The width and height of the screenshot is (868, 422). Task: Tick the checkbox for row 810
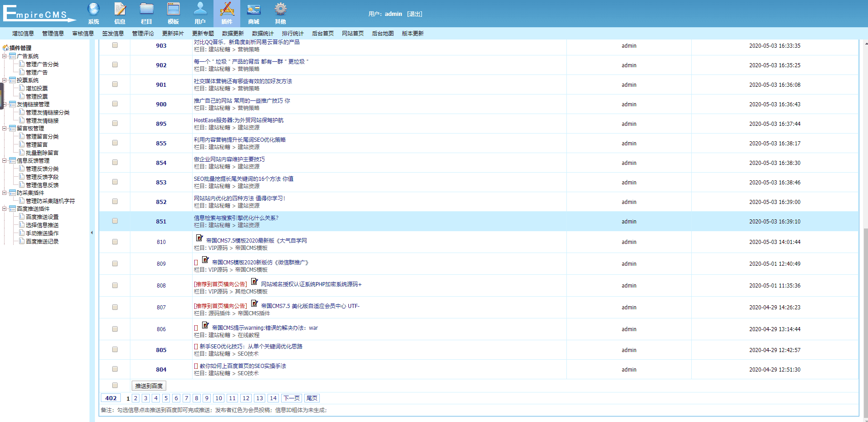pos(115,242)
